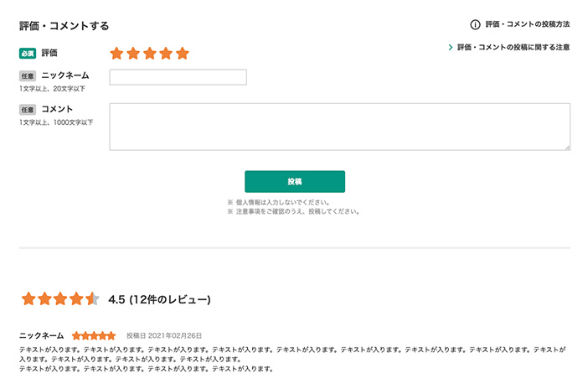Focus the ニックネーム text field
The width and height of the screenshot is (588, 389).
[178, 77]
